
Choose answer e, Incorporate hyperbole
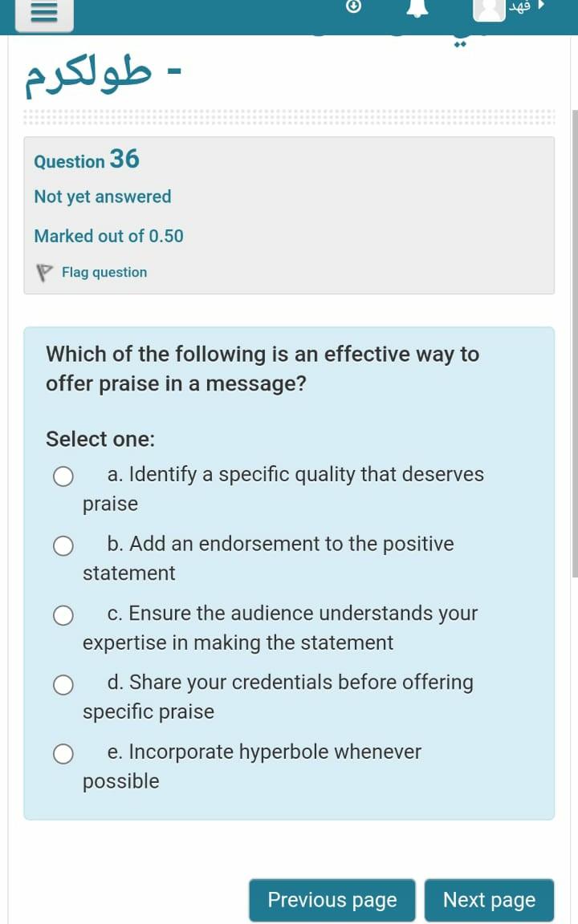click(x=63, y=754)
